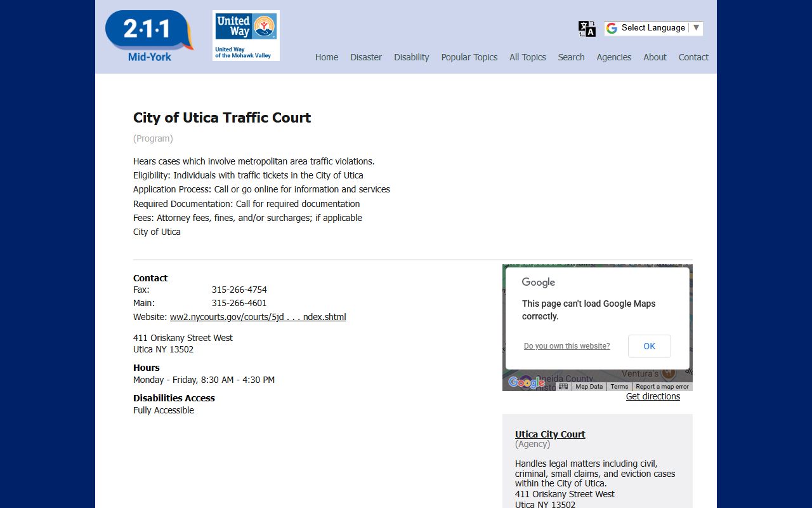Click the Contact navigation link
Viewport: 812px width, 508px height.
click(x=693, y=57)
